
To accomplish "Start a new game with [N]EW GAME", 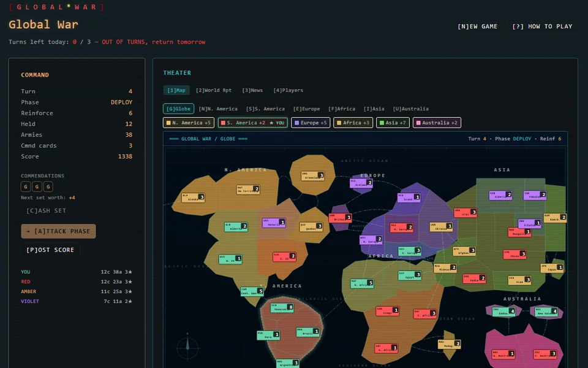I will point(477,26).
